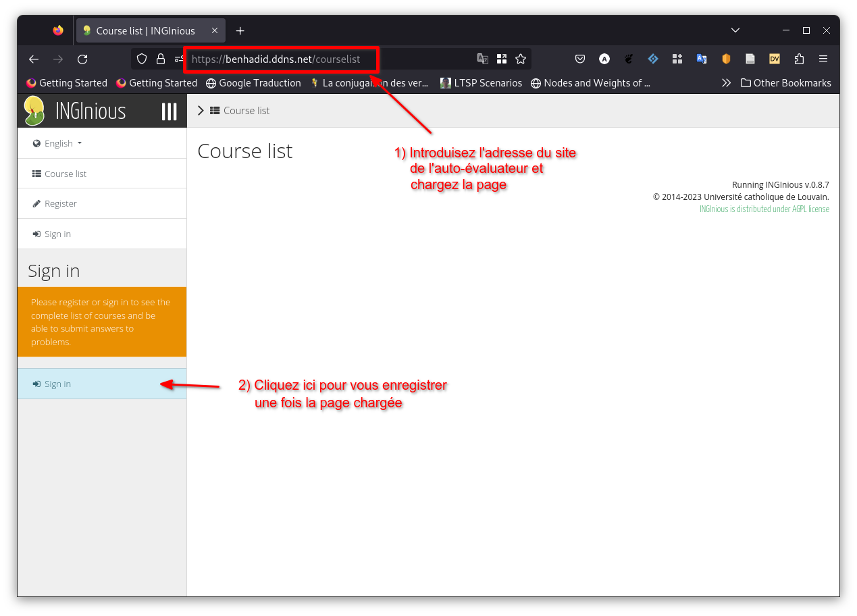Image resolution: width=857 pixels, height=616 pixels.
Task: Click the Course list page heading
Action: pos(244,151)
